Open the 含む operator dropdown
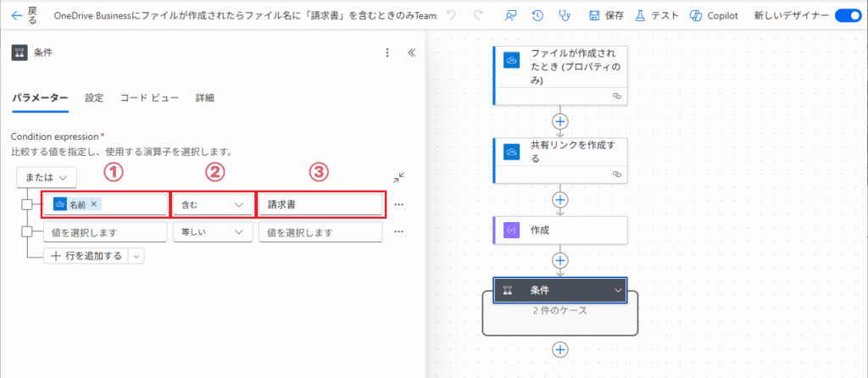Image resolution: width=868 pixels, height=378 pixels. coord(213,204)
